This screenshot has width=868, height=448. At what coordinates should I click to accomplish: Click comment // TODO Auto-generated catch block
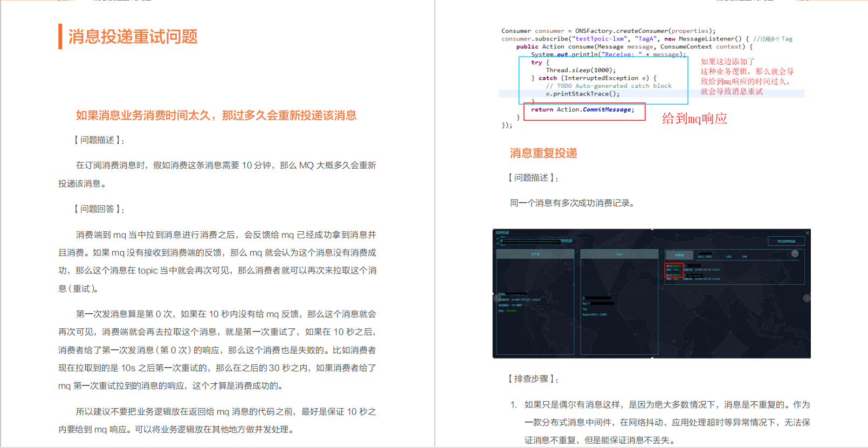click(x=609, y=86)
